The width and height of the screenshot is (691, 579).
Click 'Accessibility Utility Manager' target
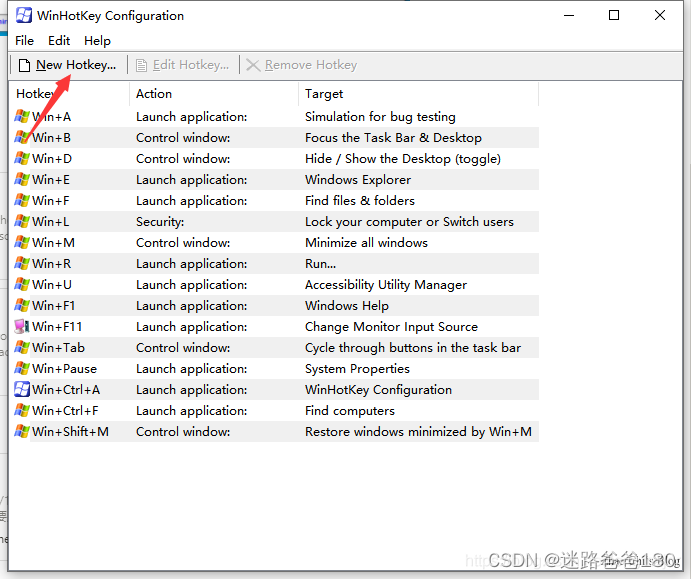coord(386,285)
